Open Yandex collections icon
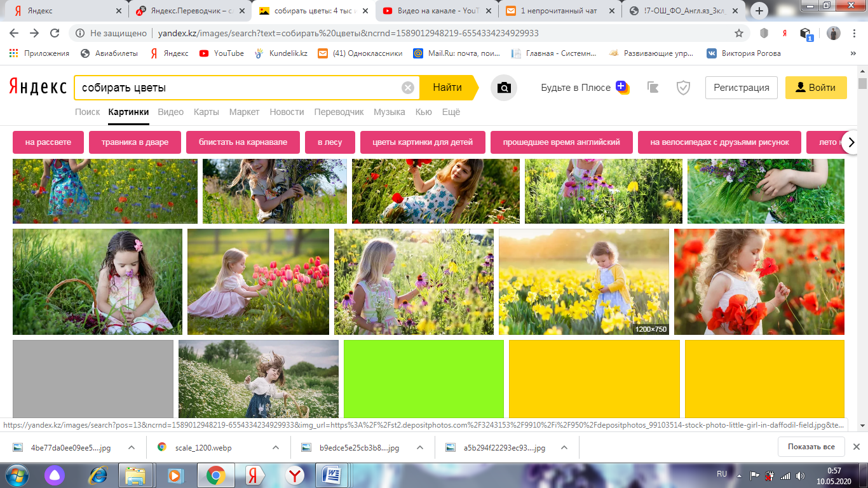The image size is (868, 488). click(x=653, y=88)
